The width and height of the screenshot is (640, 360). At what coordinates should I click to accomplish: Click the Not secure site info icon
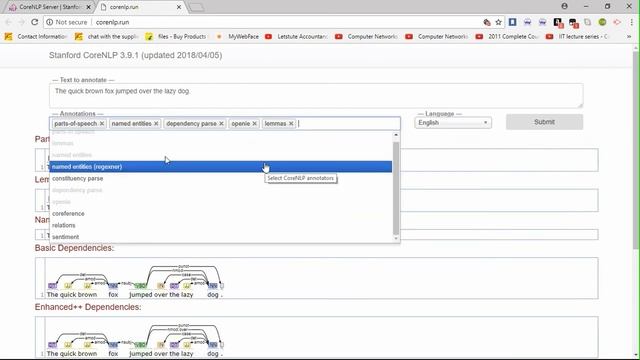click(49, 22)
